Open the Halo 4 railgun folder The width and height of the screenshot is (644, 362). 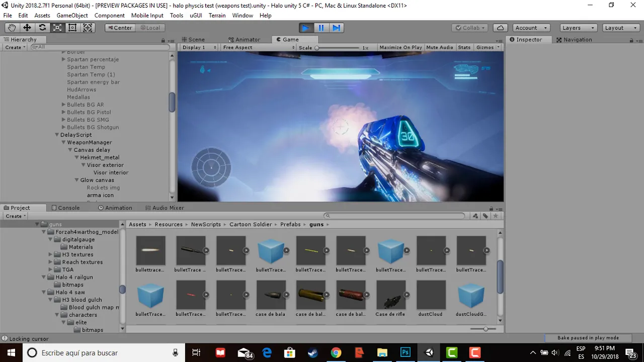pyautogui.click(x=74, y=277)
